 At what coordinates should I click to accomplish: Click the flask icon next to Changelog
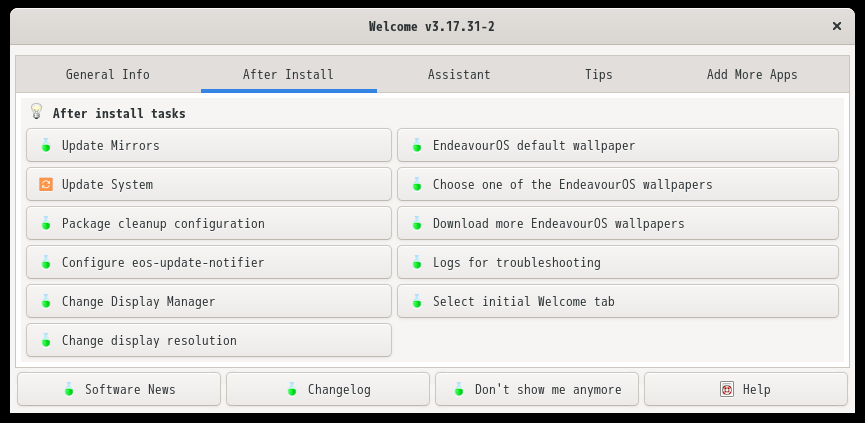click(292, 389)
